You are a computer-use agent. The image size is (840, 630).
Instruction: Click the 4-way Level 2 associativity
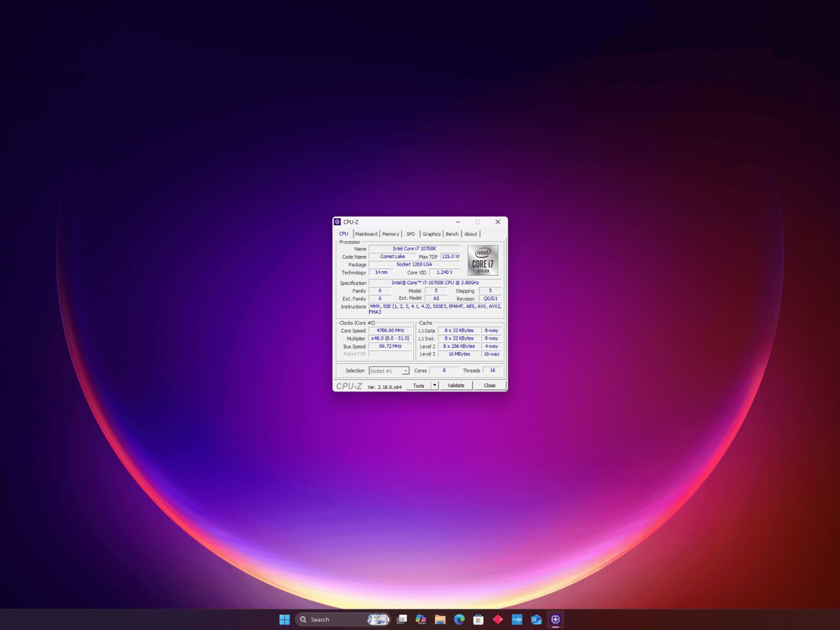click(x=492, y=346)
